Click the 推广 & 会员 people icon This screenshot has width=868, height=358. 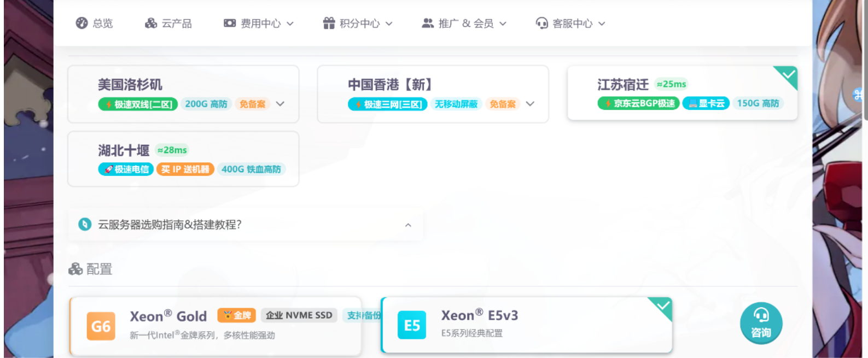point(428,23)
